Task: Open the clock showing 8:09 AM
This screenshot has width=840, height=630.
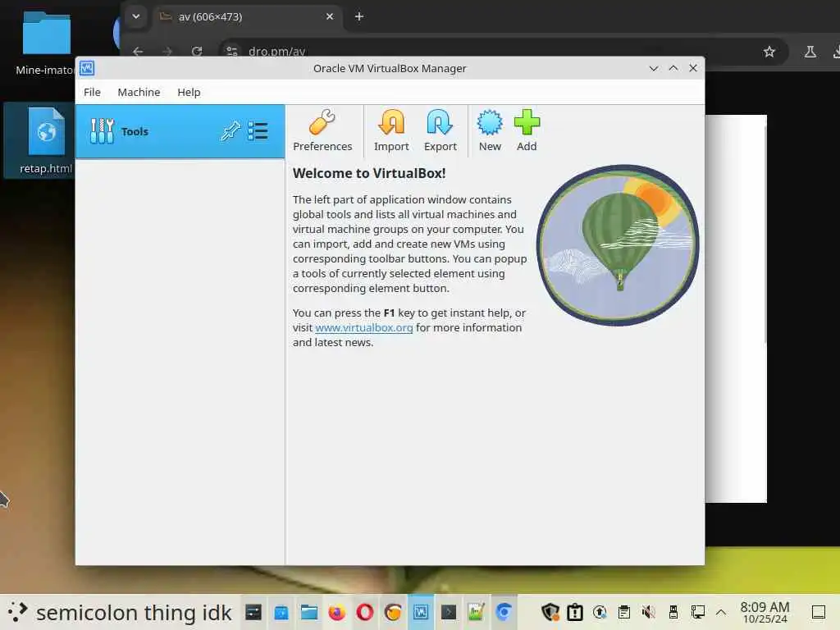Action: tap(765, 612)
